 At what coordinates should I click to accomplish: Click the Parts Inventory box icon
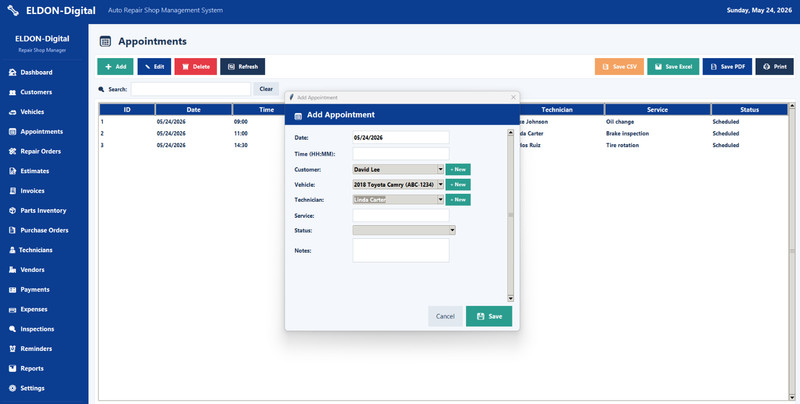13,211
